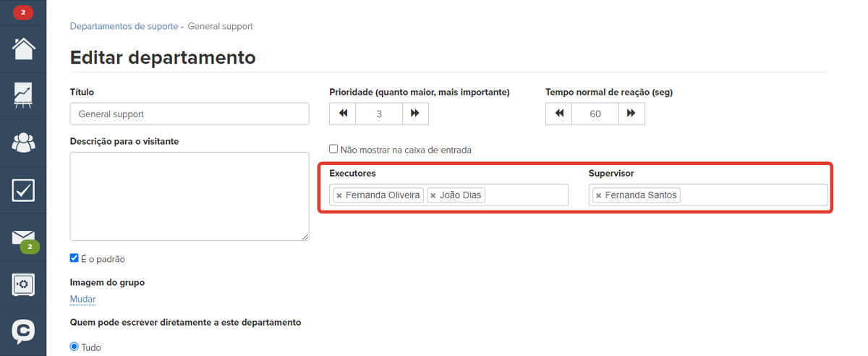Click 'Mudar' to change group image
This screenshot has width=868, height=356.
[82, 299]
